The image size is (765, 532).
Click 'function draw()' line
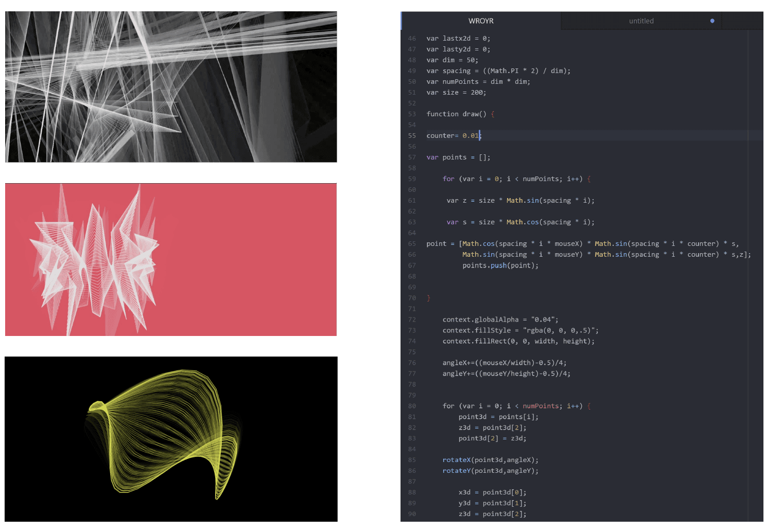tap(460, 114)
